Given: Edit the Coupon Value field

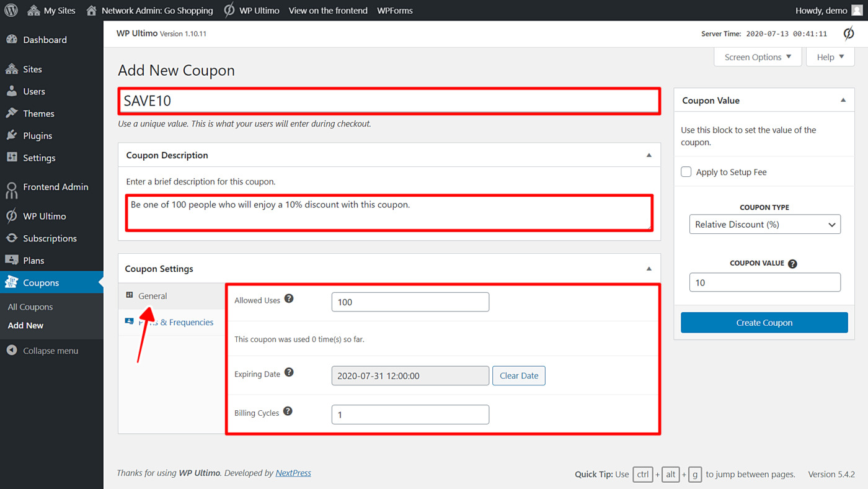Looking at the screenshot, I should pos(765,282).
